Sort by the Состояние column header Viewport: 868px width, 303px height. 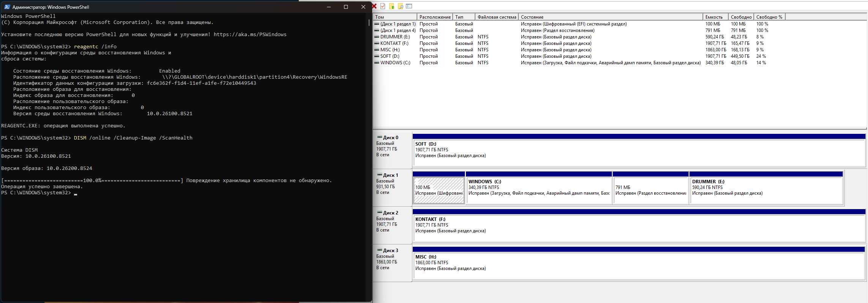[x=611, y=17]
